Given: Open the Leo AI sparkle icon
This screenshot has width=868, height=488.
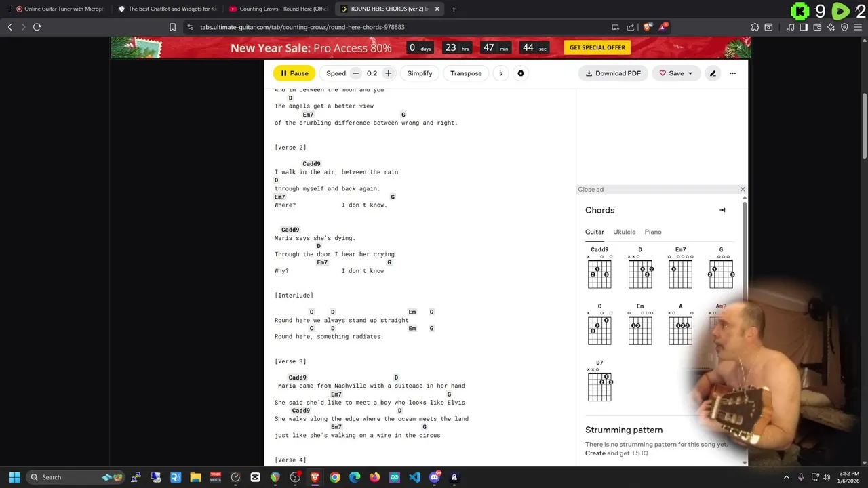Looking at the screenshot, I should pos(831,27).
